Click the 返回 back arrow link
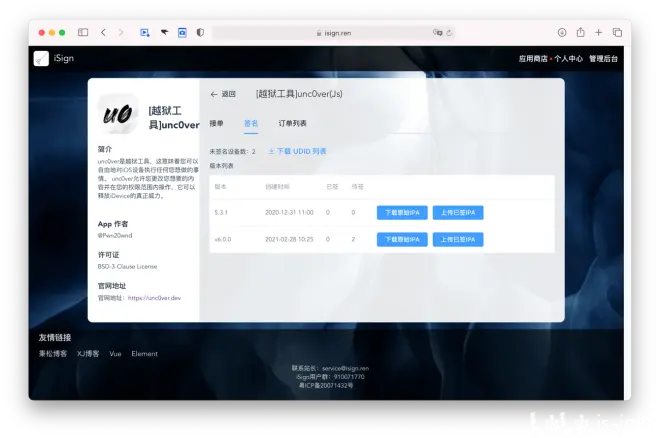Viewport: 660px width, 438px height. (x=223, y=94)
